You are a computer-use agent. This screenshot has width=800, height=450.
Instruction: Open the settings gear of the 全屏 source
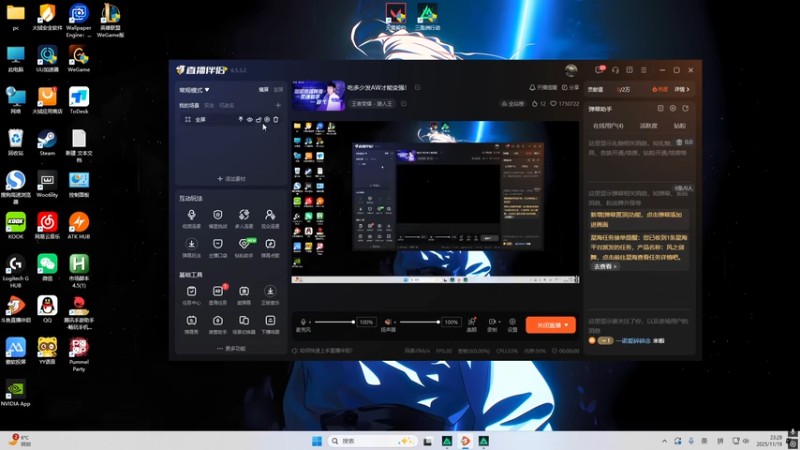pyautogui.click(x=267, y=119)
